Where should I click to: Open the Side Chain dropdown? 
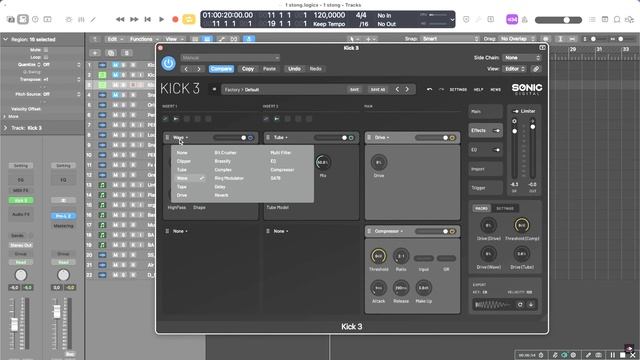coord(522,58)
